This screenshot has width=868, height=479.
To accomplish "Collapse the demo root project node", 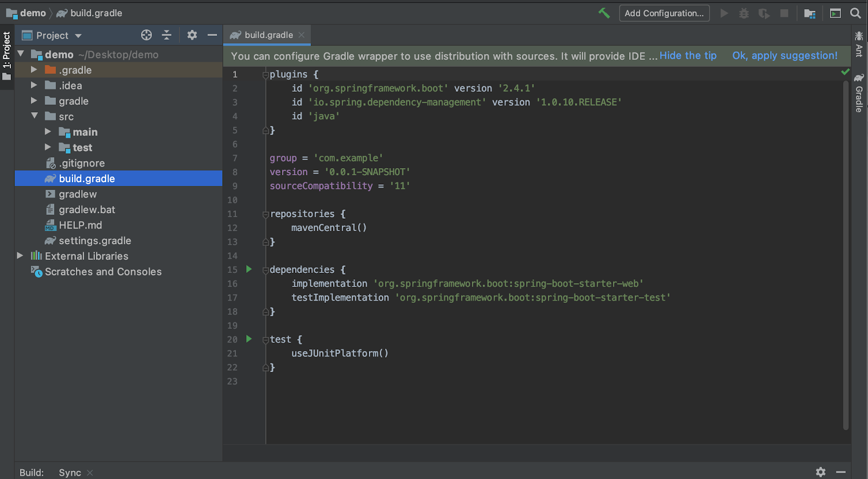I will point(21,54).
